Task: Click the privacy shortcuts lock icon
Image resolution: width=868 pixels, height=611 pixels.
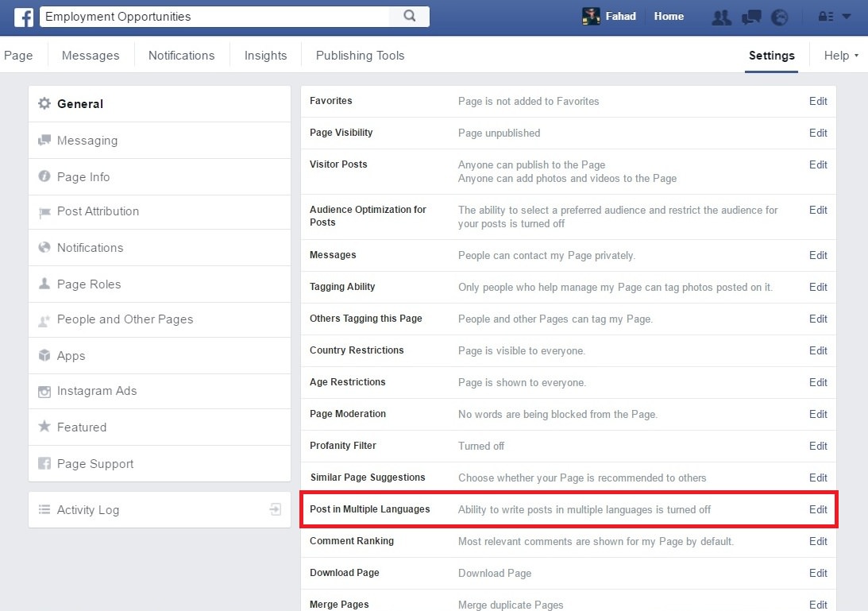Action: point(824,17)
